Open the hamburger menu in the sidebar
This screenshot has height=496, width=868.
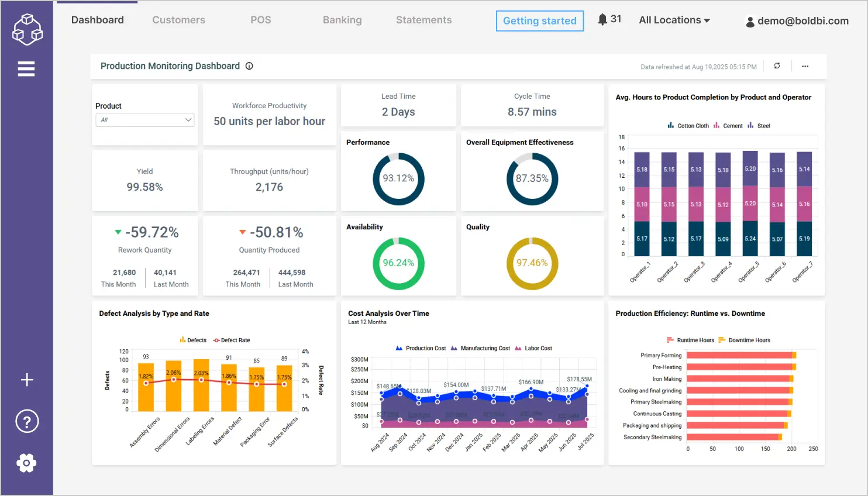click(26, 68)
